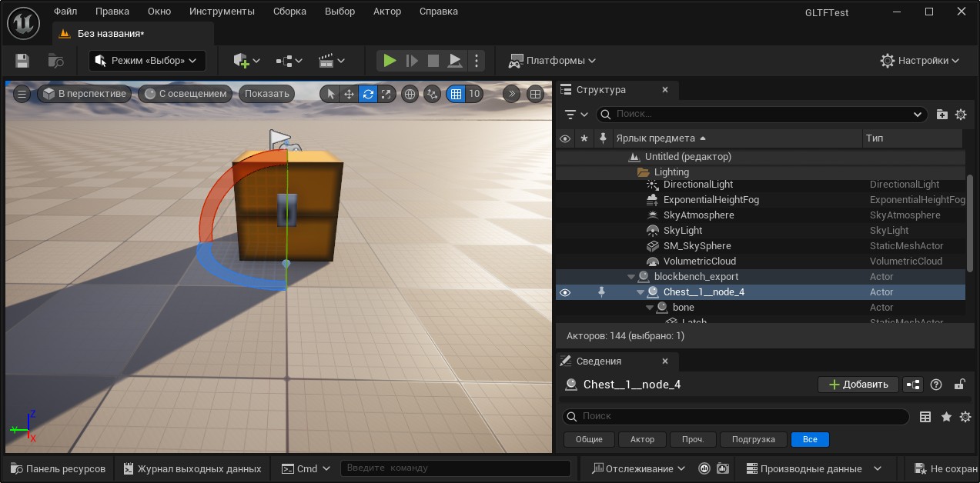The image size is (980, 483).
Task: Click the viewport layout maximize icon
Action: [535, 94]
